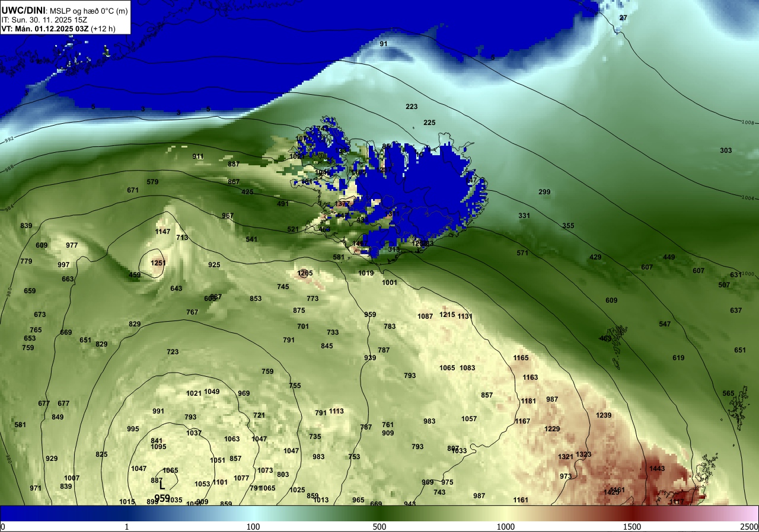Click the 992 isobar label

point(8,140)
